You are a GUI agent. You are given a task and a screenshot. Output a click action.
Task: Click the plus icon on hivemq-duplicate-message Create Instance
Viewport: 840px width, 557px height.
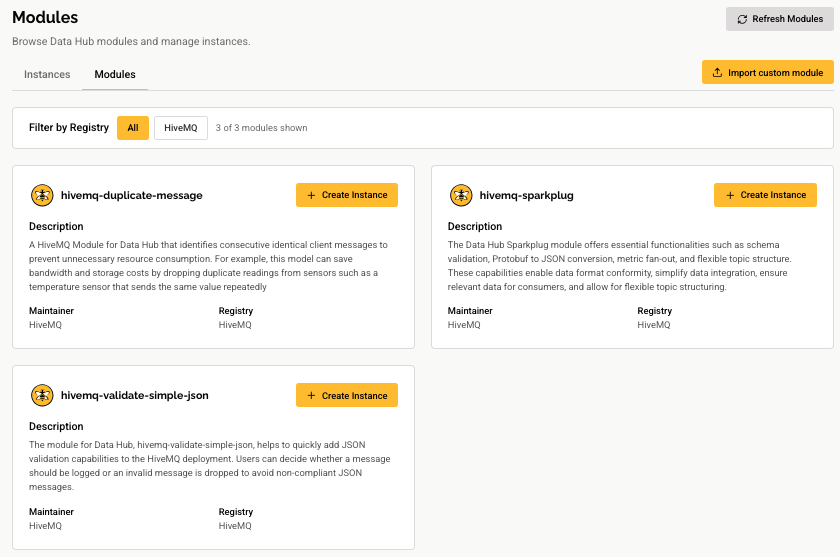(x=311, y=195)
